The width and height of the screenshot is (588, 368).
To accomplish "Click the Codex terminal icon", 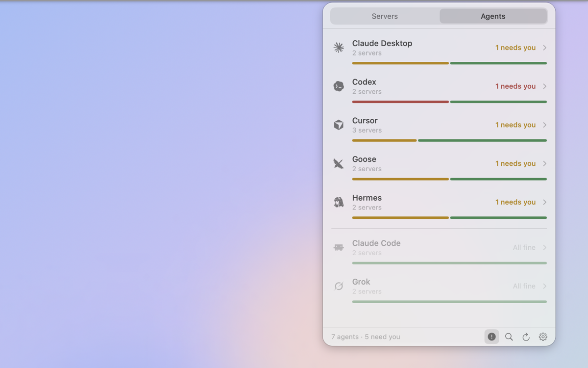I will [x=339, y=86].
